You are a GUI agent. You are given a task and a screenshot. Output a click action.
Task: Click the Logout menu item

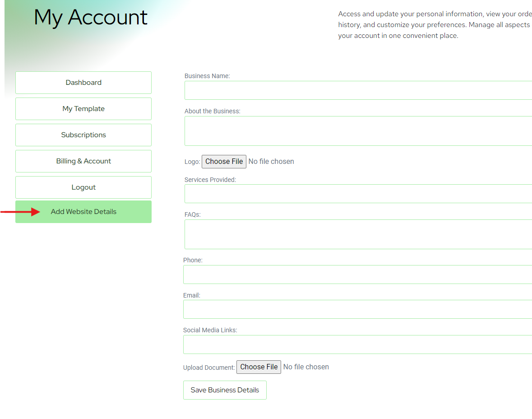click(x=83, y=187)
